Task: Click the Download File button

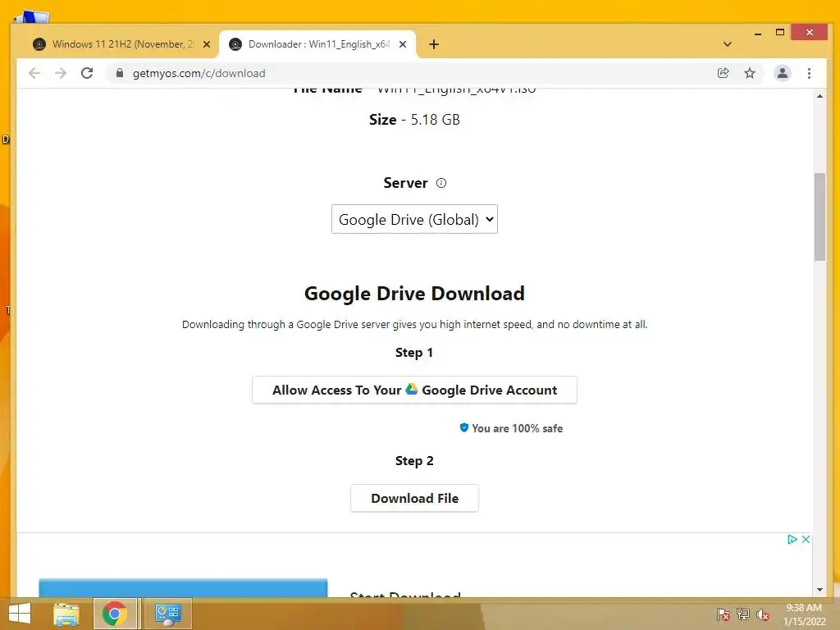Action: pyautogui.click(x=414, y=498)
